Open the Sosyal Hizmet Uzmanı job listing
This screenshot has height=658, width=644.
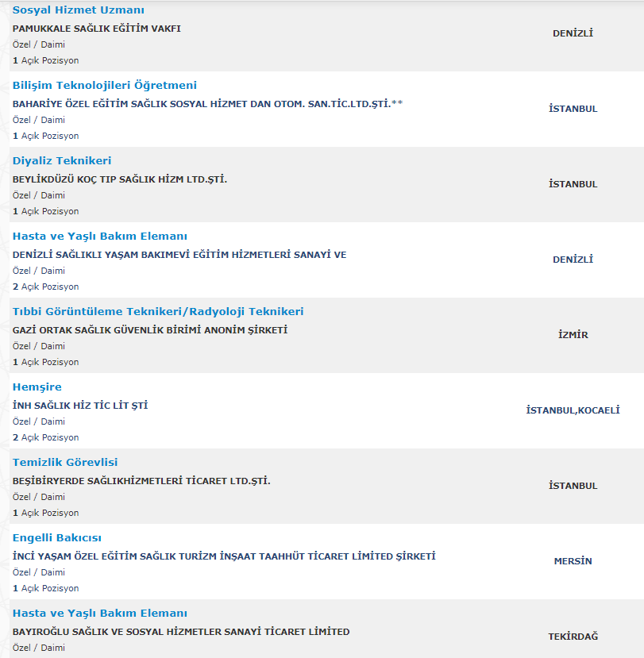pyautogui.click(x=79, y=10)
